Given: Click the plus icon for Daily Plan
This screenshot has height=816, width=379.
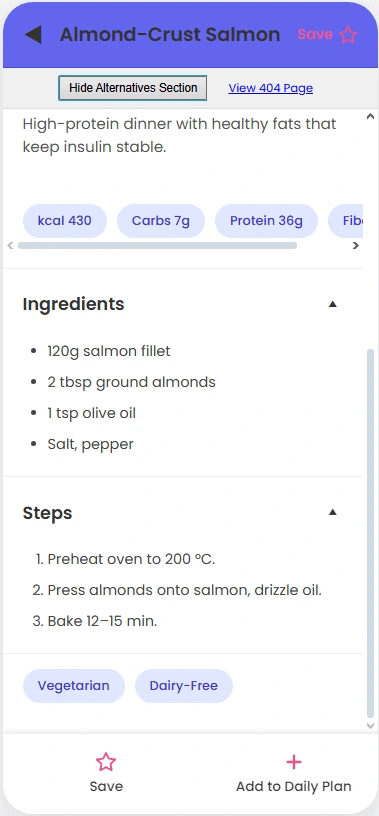Looking at the screenshot, I should click(294, 762).
